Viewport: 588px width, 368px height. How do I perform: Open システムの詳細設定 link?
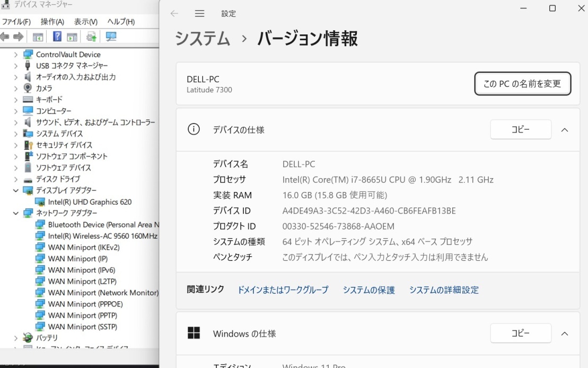tap(444, 290)
